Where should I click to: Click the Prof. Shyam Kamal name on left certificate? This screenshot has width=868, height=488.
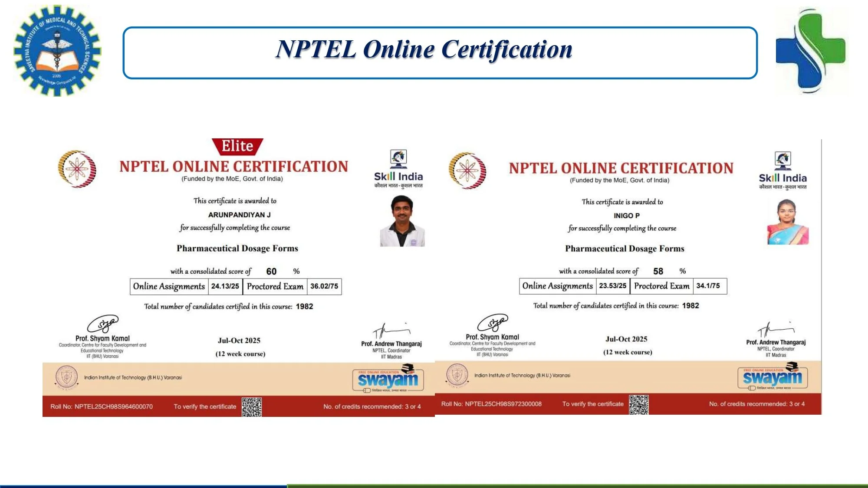pyautogui.click(x=102, y=338)
